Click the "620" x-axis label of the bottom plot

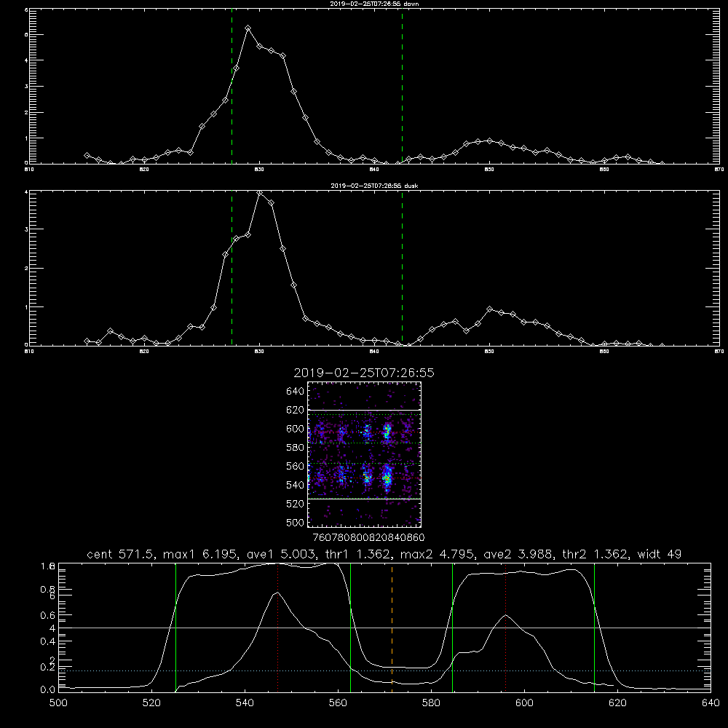pyautogui.click(x=617, y=703)
